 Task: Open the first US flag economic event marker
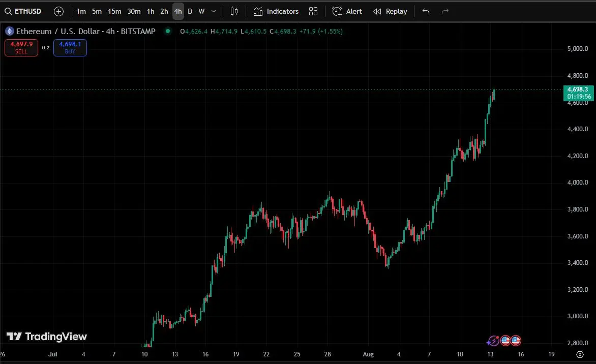(x=505, y=341)
